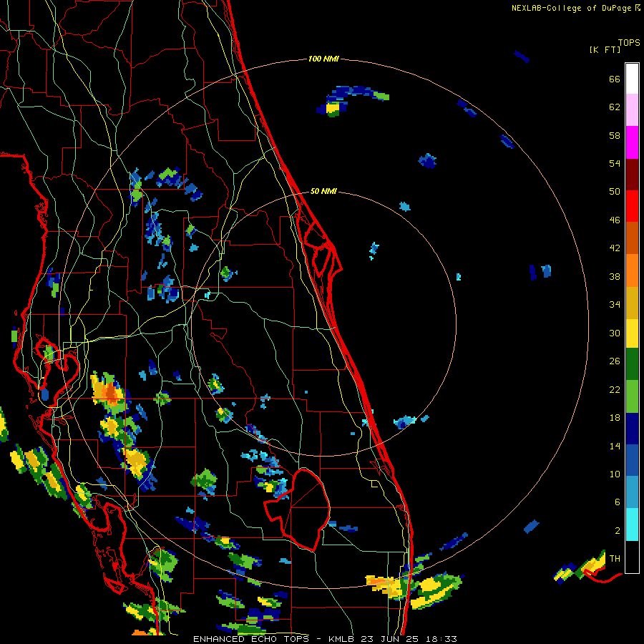Click the 23 JUN 25 date text
The height and width of the screenshot is (644, 644).
[390, 639]
